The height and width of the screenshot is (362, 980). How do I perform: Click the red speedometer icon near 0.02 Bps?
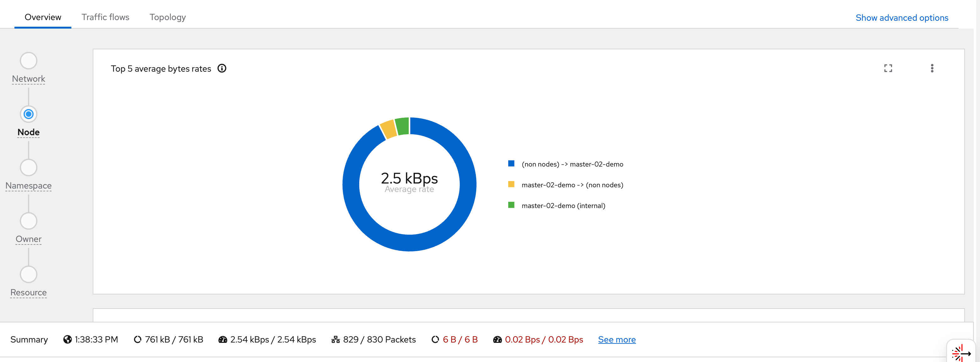pyautogui.click(x=497, y=339)
